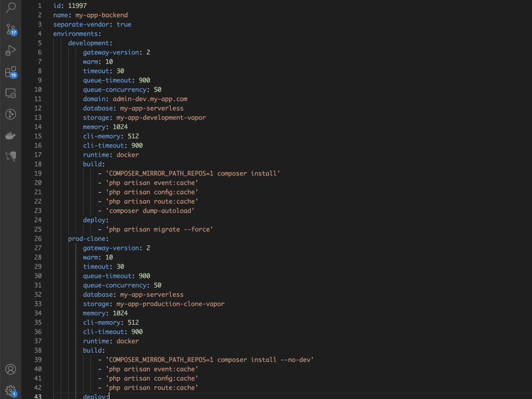Viewport: 532px width, 399px height.
Task: Click 'queue-concurrency: 50' on line 10
Action: [122, 90]
